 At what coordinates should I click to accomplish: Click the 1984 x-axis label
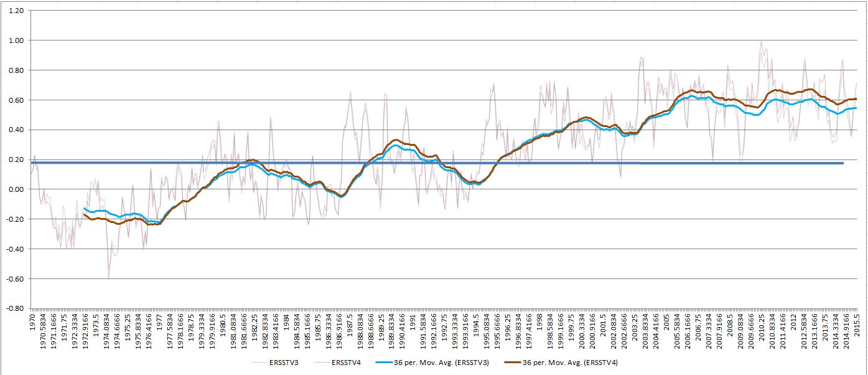286,321
